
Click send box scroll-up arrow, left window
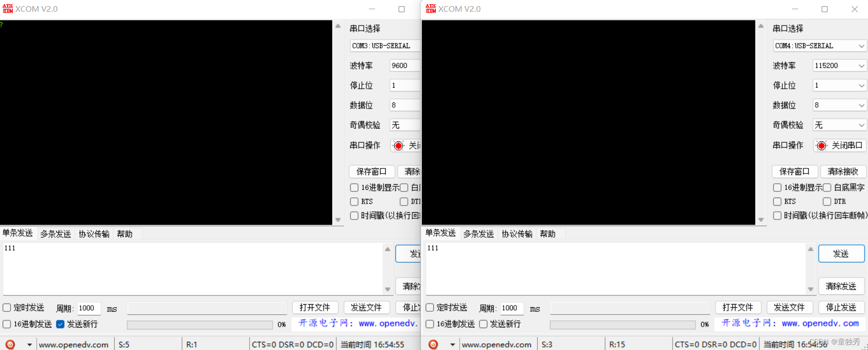point(388,249)
